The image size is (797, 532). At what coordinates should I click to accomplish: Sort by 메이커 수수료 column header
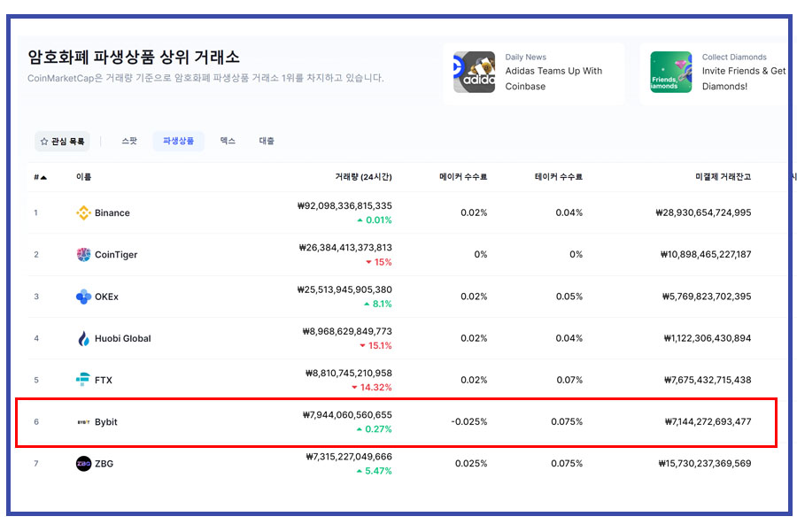[463, 177]
